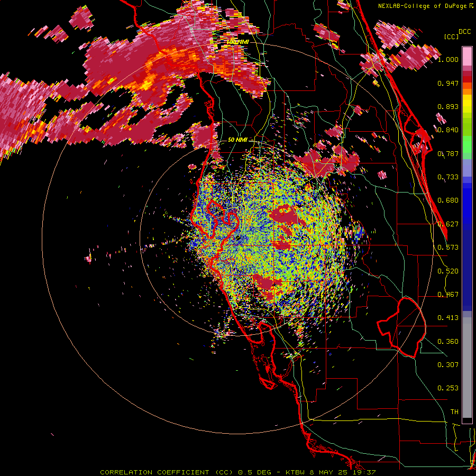Select the 1.000 scale value
The height and width of the screenshot is (476, 476).
click(448, 59)
